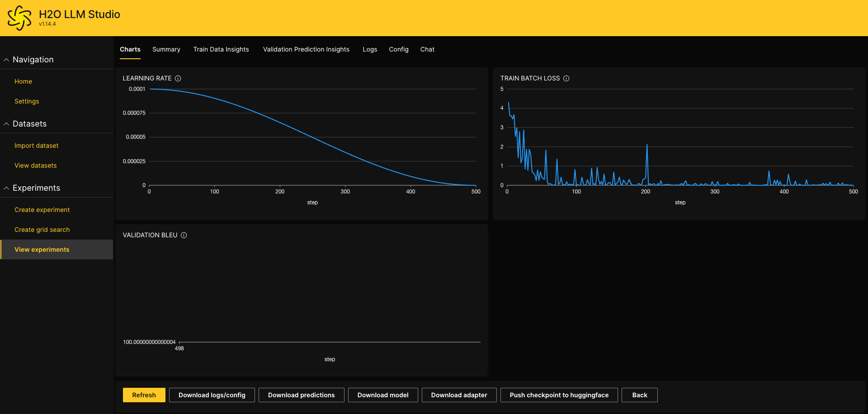The width and height of the screenshot is (868, 414).
Task: Open the Chat tab
Action: 427,49
